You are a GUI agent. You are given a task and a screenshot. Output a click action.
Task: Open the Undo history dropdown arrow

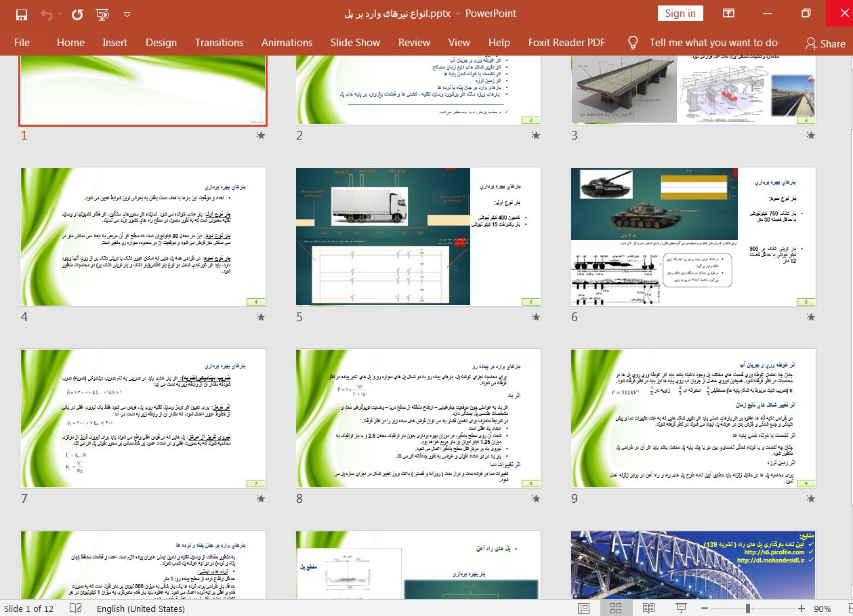click(x=60, y=14)
